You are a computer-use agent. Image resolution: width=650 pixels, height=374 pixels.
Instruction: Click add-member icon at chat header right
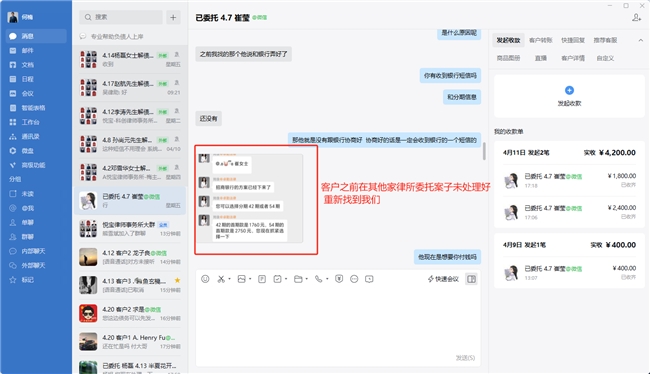tap(636, 17)
